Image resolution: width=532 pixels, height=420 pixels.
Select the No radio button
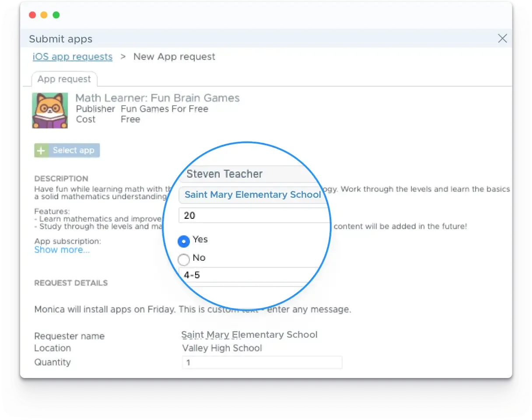(184, 260)
